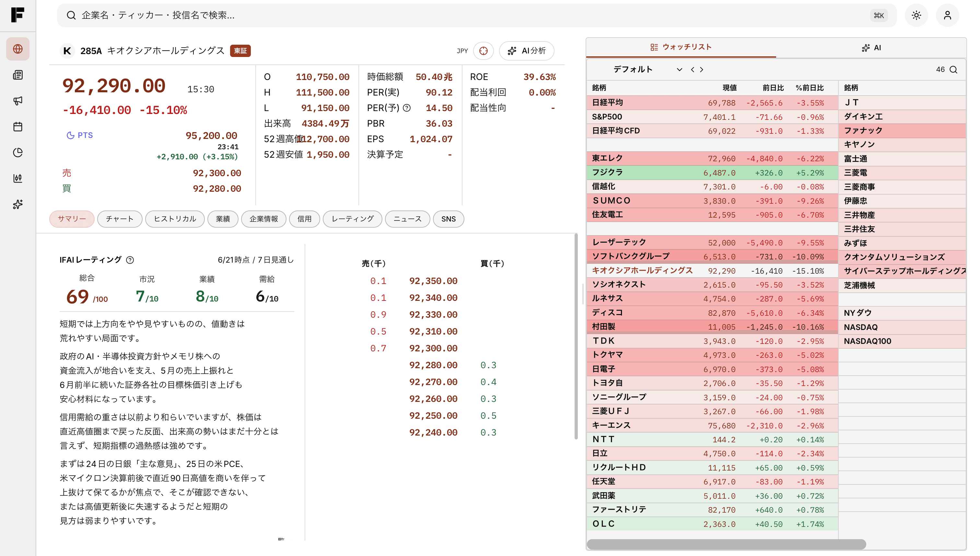Select トヨタ自 row in watchlist

[x=712, y=383]
